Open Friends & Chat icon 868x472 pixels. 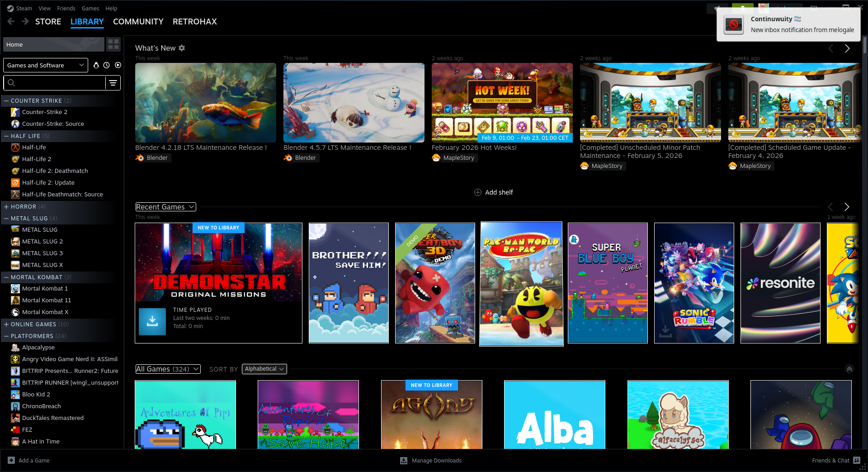point(857,460)
